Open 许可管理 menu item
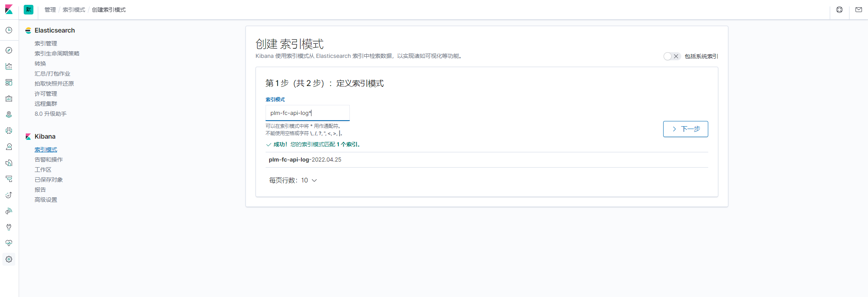 [46, 94]
